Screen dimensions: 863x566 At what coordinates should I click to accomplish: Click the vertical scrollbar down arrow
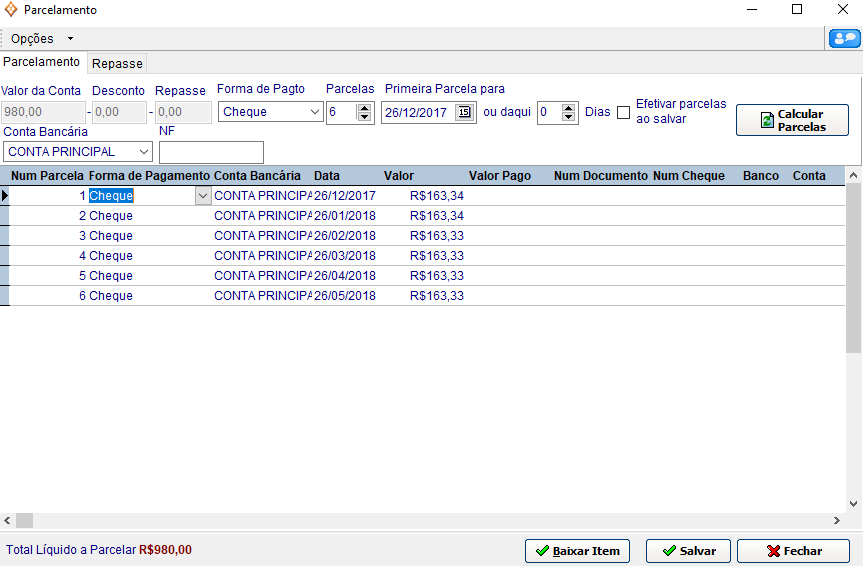(854, 504)
